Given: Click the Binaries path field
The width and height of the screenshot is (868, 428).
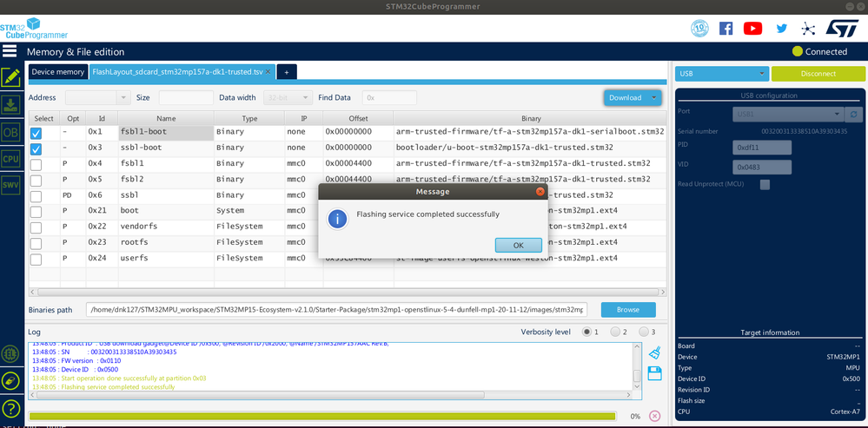Looking at the screenshot, I should click(x=336, y=310).
